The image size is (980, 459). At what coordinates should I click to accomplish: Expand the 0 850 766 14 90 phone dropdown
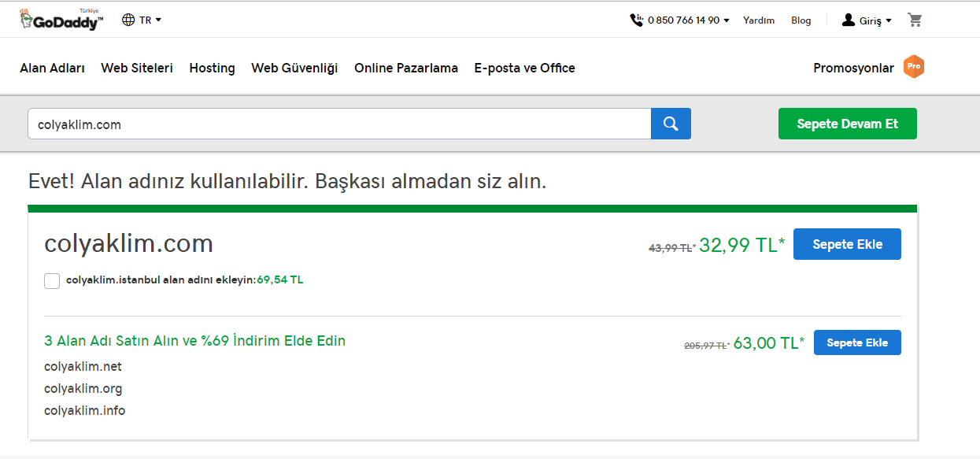click(688, 20)
